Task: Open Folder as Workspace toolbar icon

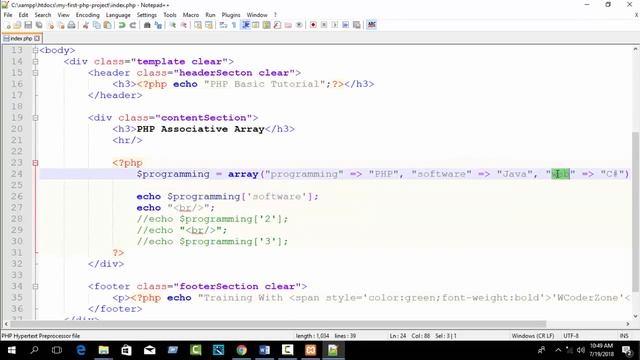Action: click(x=288, y=25)
